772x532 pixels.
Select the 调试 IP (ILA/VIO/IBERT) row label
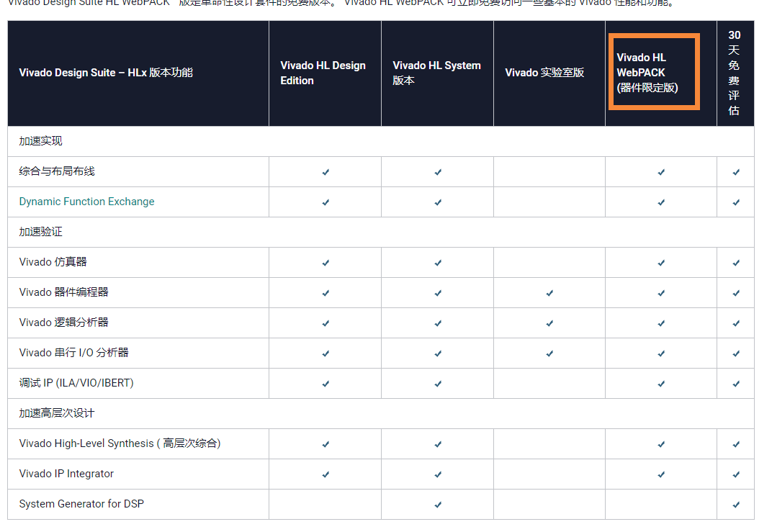click(76, 383)
